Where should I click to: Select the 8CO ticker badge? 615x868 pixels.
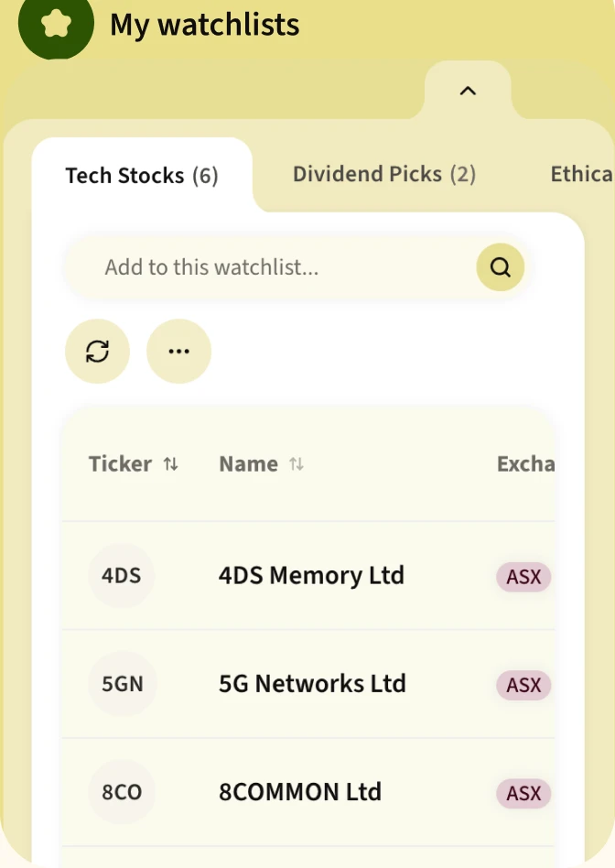pos(122,792)
